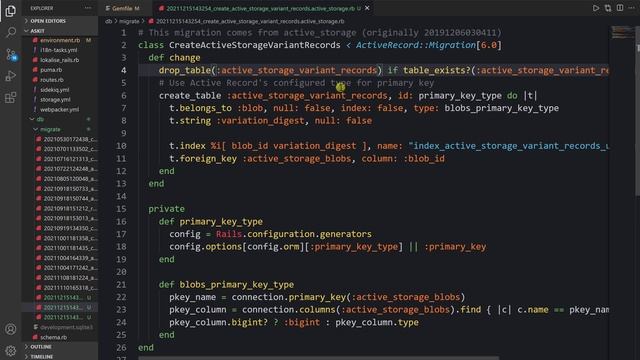
Task: Open webpacker.yml file
Action: [x=60, y=109]
